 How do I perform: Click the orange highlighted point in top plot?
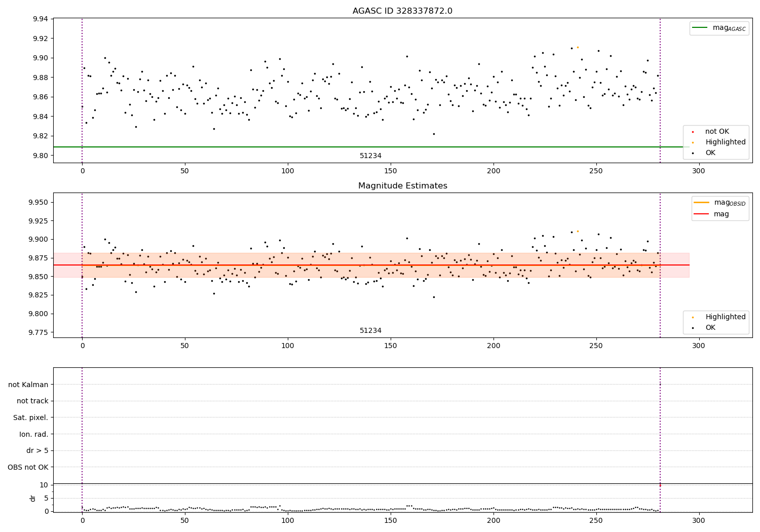pos(578,47)
